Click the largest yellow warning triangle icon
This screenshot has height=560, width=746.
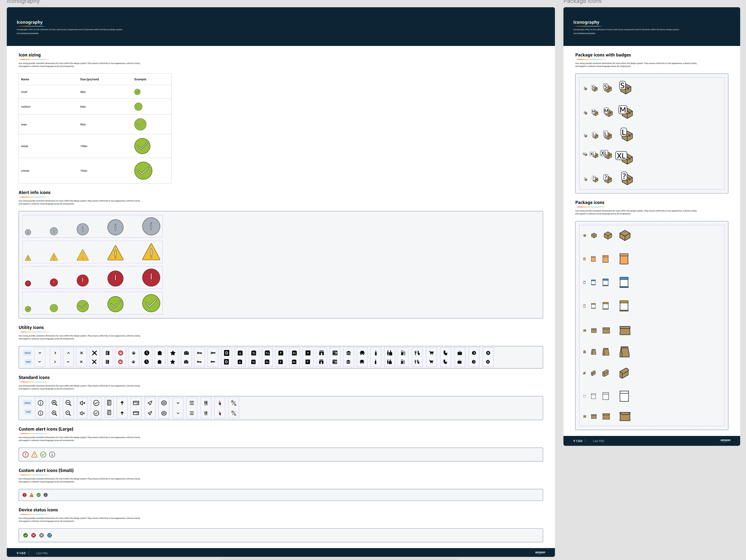click(x=151, y=252)
